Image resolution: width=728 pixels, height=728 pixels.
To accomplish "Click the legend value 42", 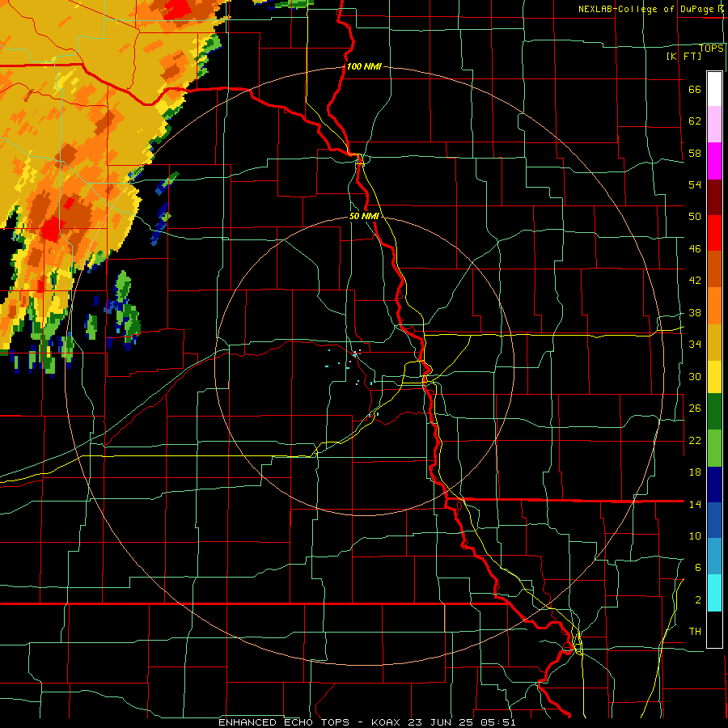I will [695, 281].
